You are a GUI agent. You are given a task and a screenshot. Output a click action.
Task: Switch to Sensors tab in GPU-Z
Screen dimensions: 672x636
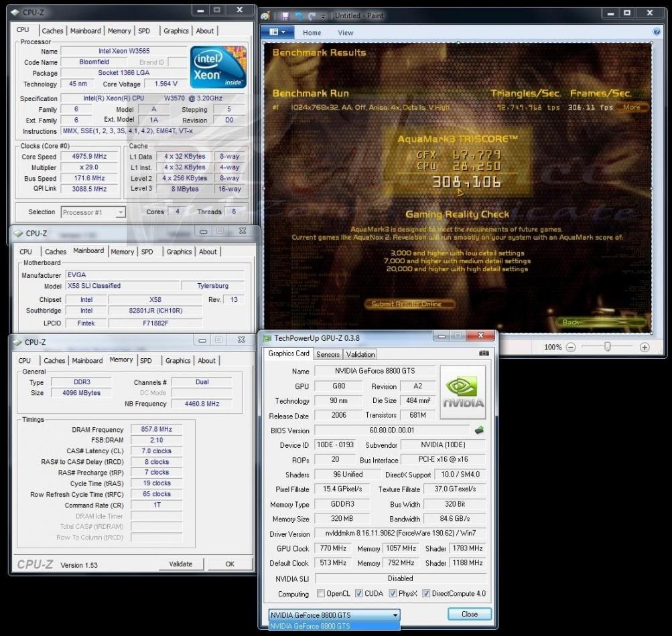328,354
